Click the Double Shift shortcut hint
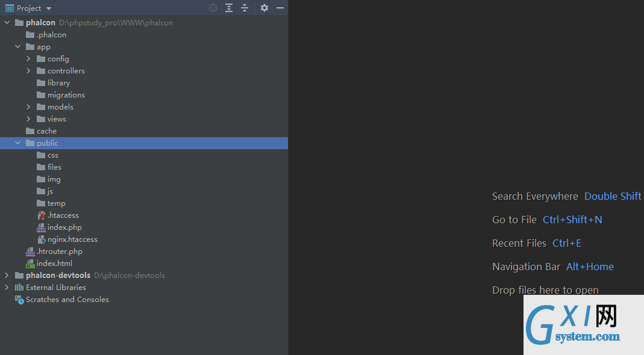This screenshot has width=644, height=355. coord(613,196)
